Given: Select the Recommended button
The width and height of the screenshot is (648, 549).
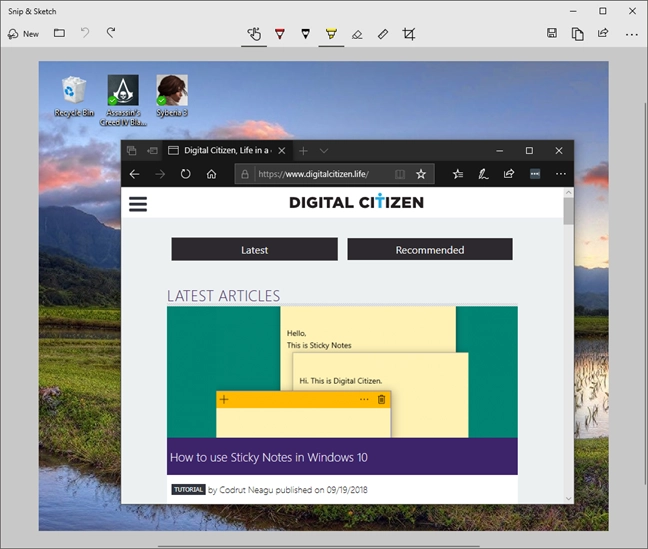Looking at the screenshot, I should tap(430, 249).
